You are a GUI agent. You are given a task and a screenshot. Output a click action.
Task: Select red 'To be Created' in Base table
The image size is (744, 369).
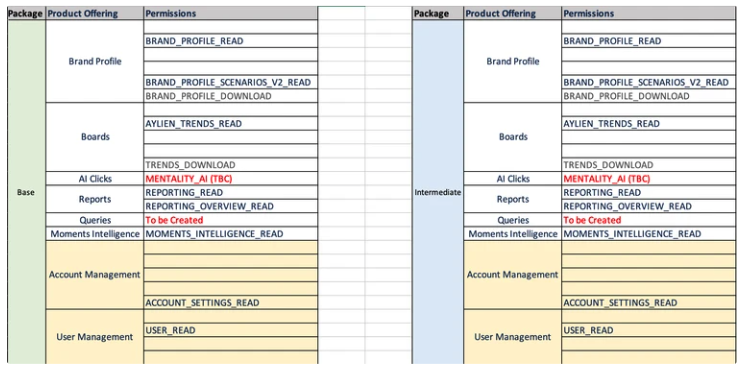point(231,220)
